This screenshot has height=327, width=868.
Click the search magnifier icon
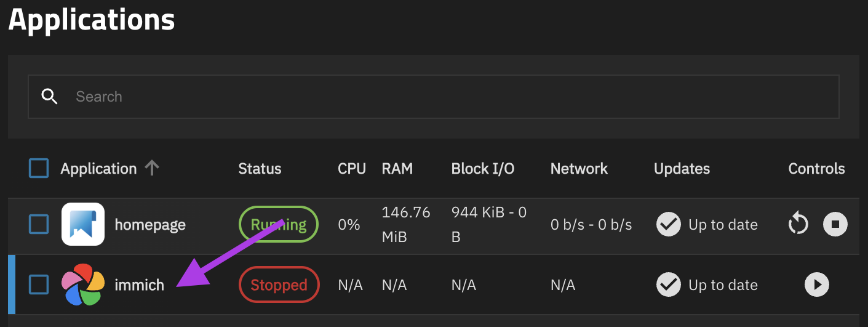pos(49,97)
